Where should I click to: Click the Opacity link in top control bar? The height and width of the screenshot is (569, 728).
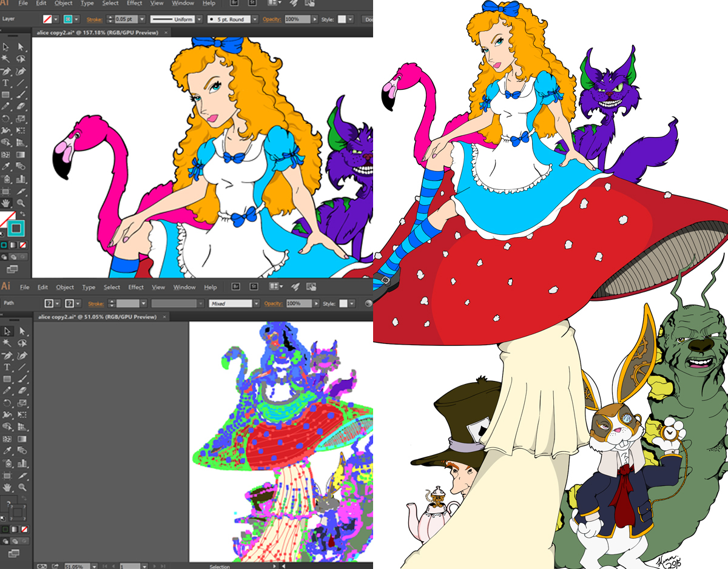[x=271, y=19]
